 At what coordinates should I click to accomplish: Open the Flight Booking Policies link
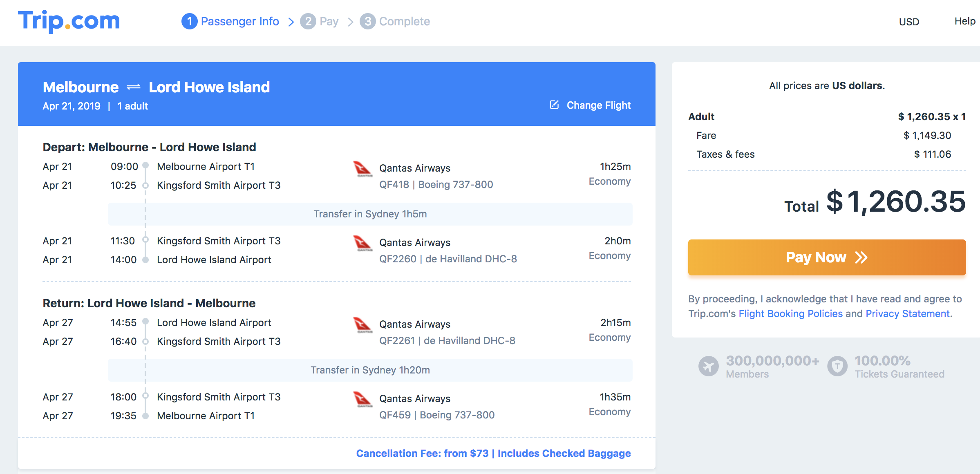pyautogui.click(x=790, y=313)
